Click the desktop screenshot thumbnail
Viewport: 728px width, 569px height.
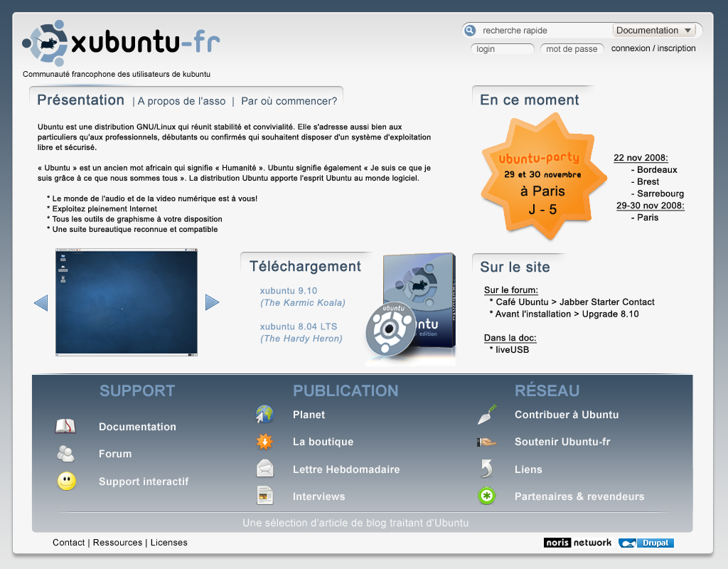coord(127,302)
